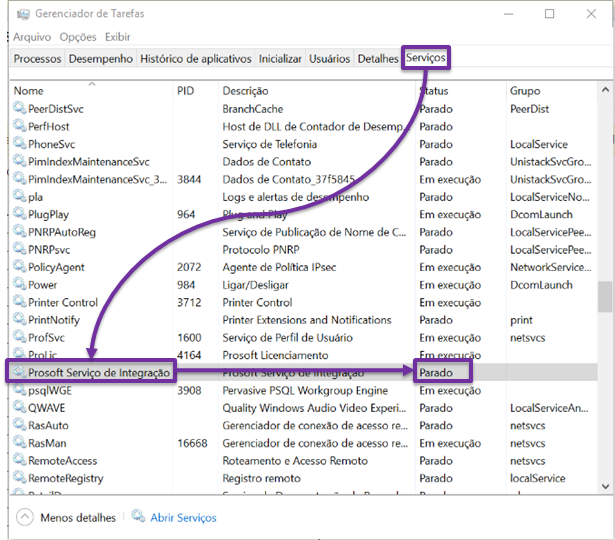
Task: Select the Prosoft Serviço de Integração row
Action: click(x=303, y=372)
